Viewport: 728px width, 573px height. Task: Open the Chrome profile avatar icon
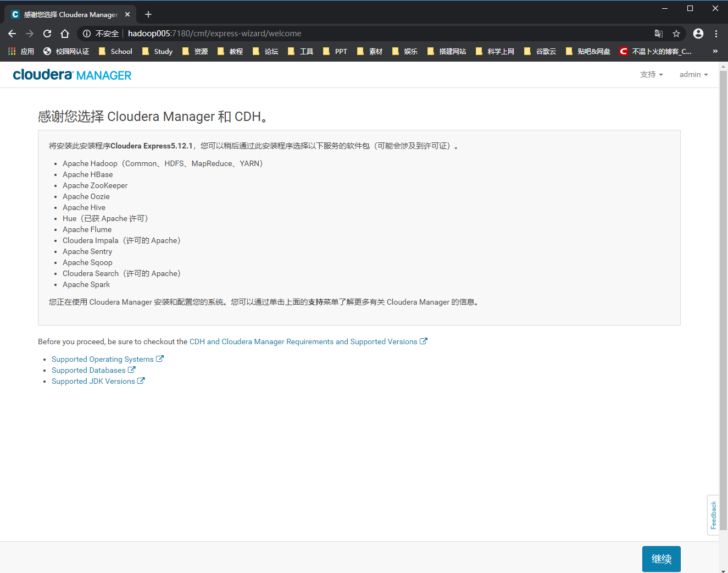698,34
